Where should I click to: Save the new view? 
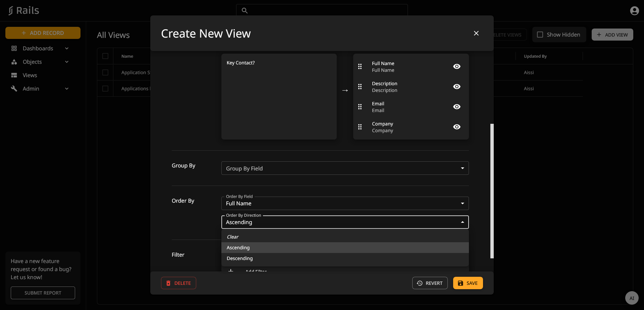point(468,283)
